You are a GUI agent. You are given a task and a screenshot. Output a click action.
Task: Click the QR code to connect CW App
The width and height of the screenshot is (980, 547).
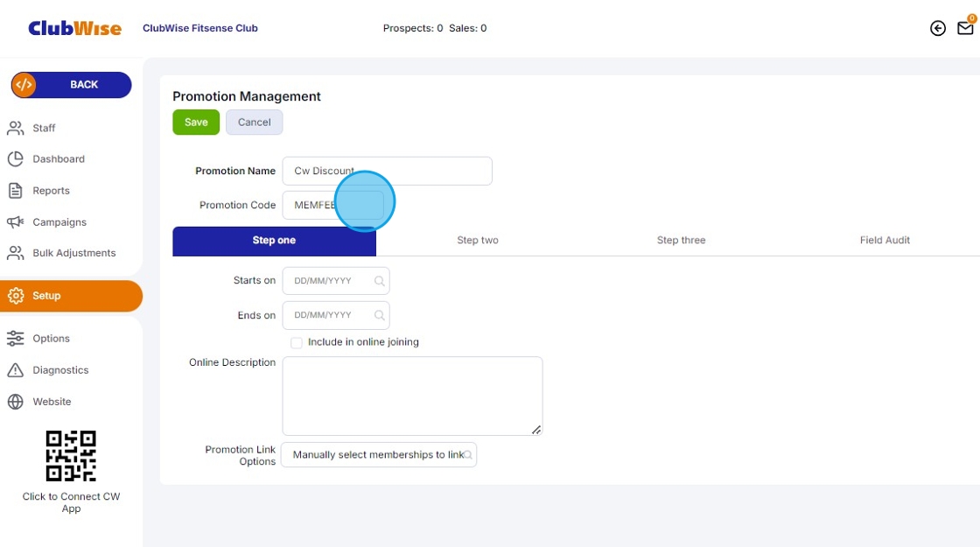click(71, 456)
